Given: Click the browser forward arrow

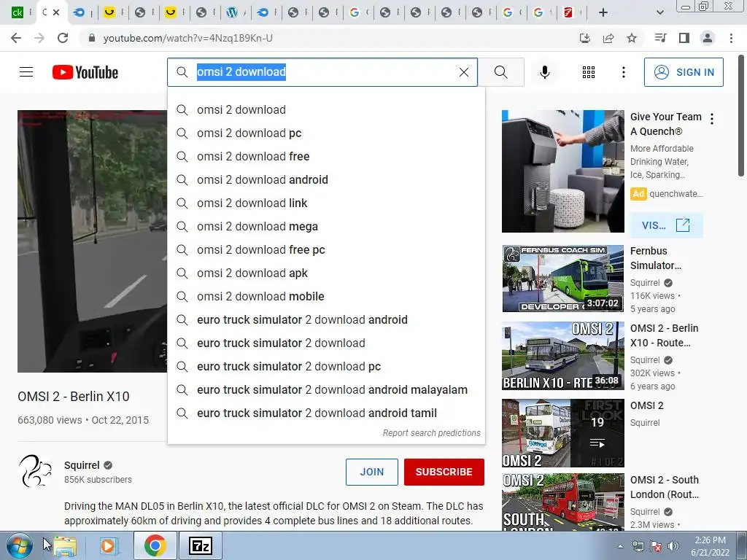Looking at the screenshot, I should pos(39,38).
